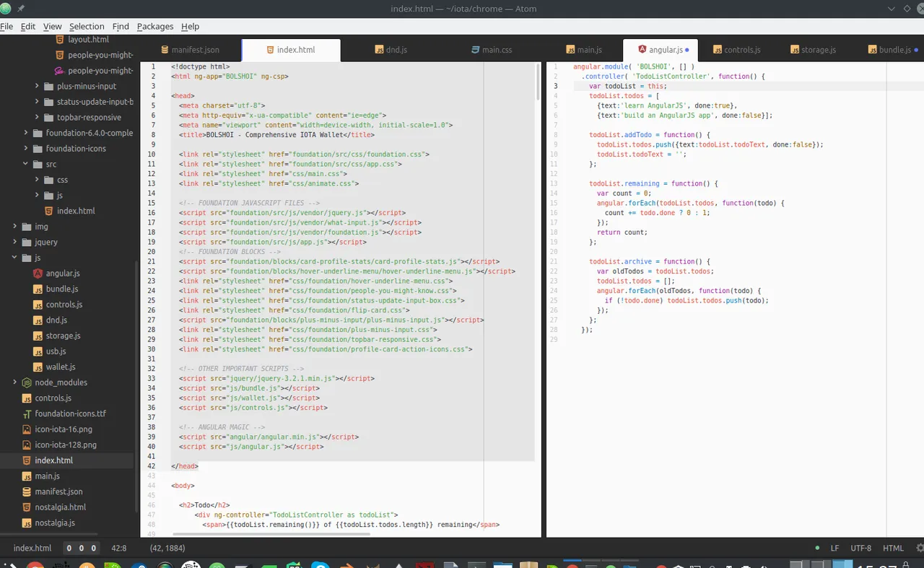Click the image icon of icon-iota-128.png
Viewport: 924px width, 568px height.
pos(27,445)
